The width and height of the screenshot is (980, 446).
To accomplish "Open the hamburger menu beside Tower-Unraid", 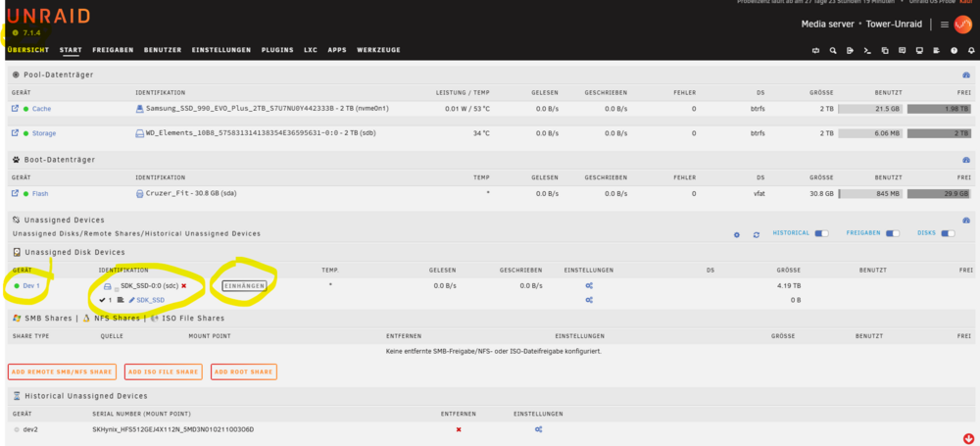I will tap(945, 25).
